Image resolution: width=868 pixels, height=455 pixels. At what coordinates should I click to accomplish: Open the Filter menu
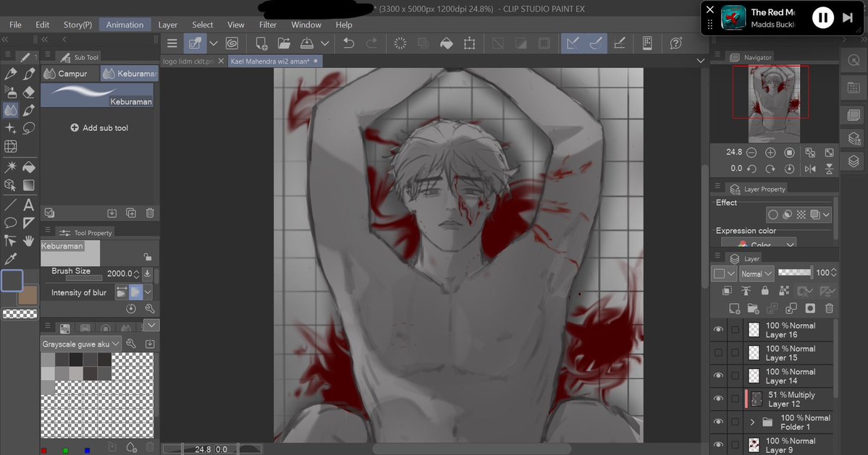point(267,25)
